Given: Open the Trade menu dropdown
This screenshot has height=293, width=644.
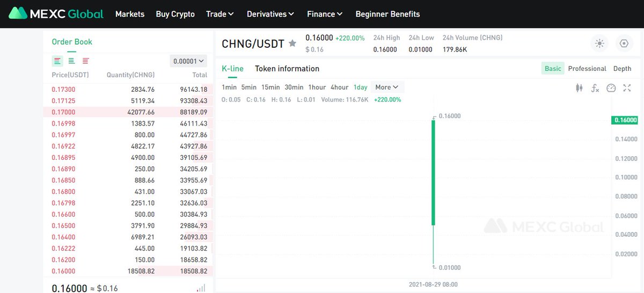Looking at the screenshot, I should click(x=220, y=14).
